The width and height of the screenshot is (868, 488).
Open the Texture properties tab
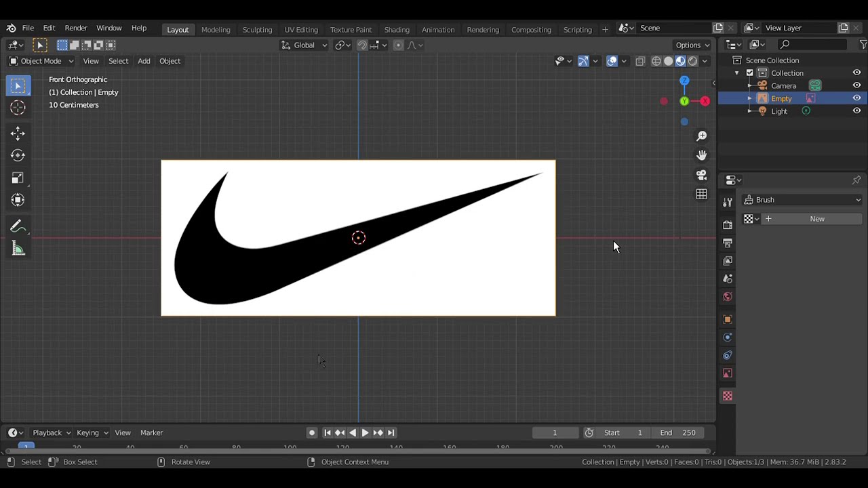click(x=728, y=396)
